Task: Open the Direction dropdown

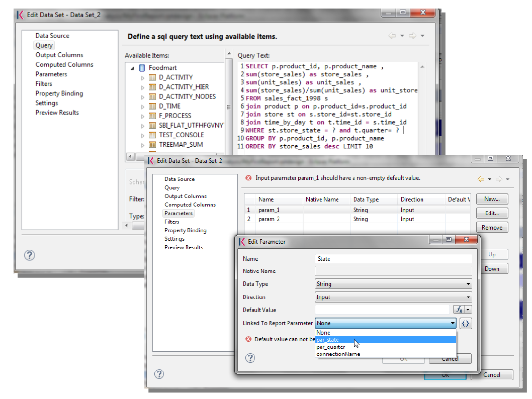Action: 393,297
